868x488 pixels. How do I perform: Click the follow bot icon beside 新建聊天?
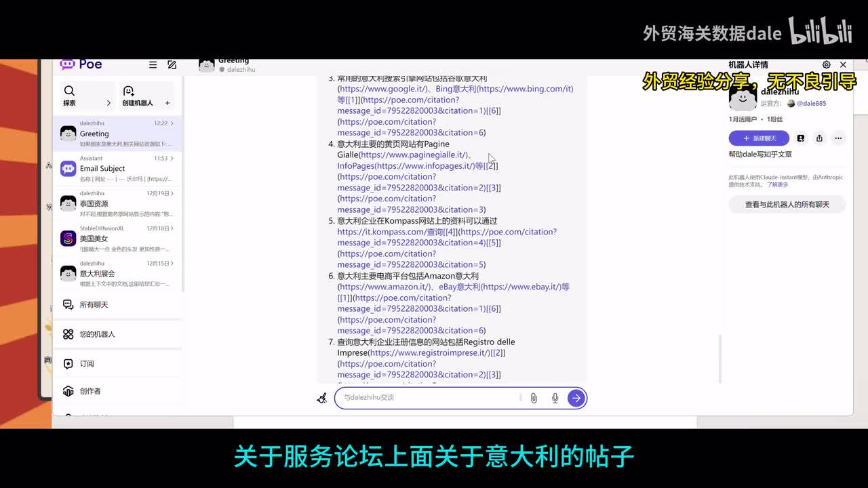(x=801, y=138)
